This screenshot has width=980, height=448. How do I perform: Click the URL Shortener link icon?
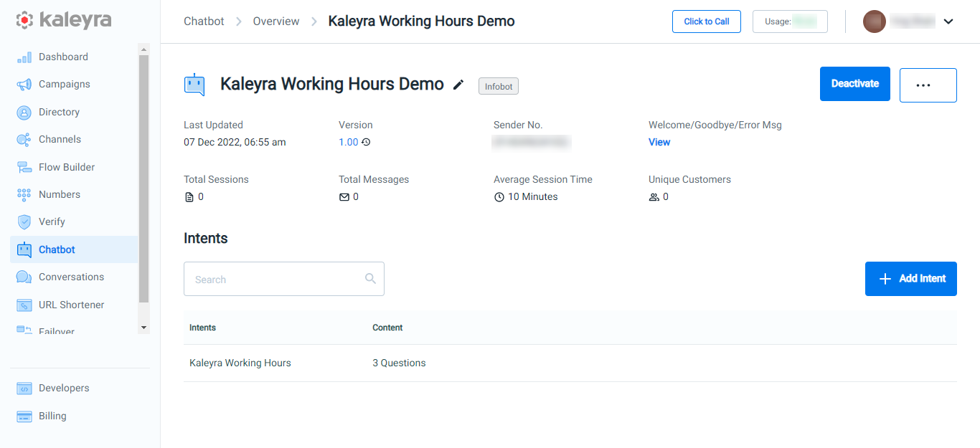click(24, 305)
